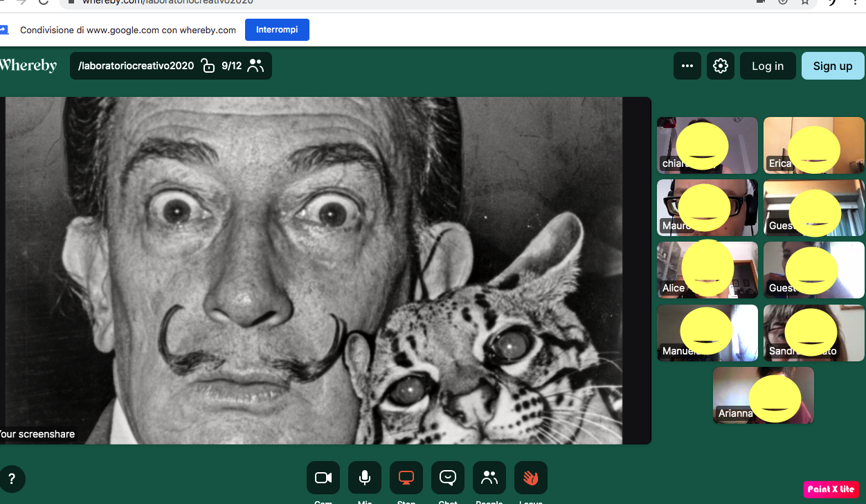Stop the screen share
Screen dimensions: 866x504
406,478
